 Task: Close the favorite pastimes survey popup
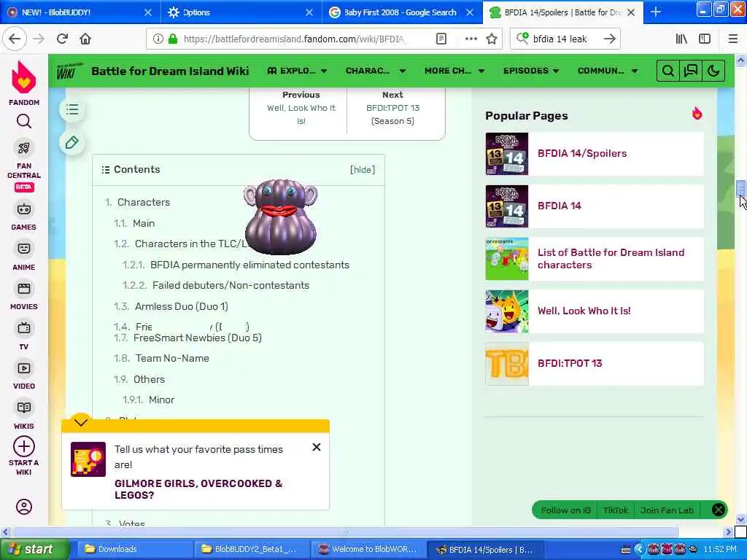317,447
